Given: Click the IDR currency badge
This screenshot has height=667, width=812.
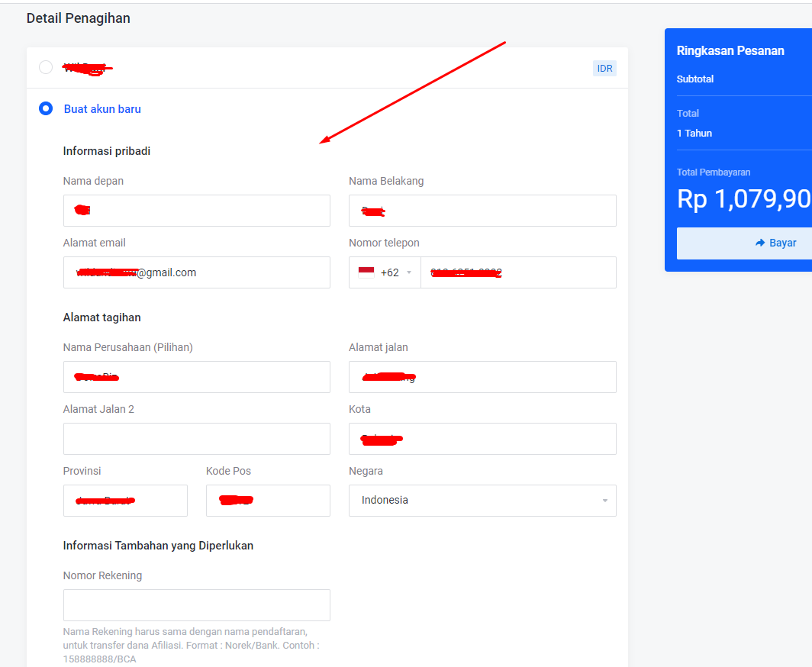Looking at the screenshot, I should pos(604,69).
